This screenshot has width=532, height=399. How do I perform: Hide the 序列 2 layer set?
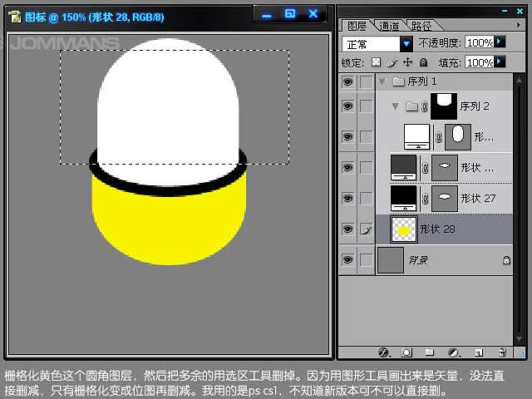347,106
